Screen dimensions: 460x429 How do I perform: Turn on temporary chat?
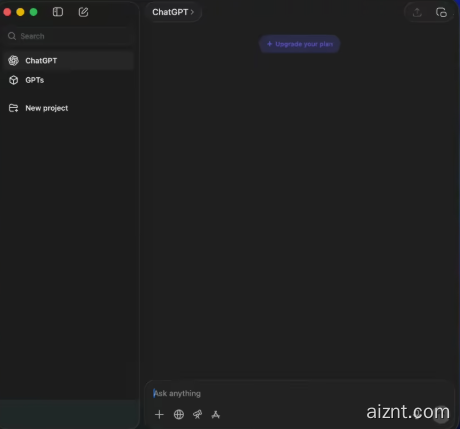click(441, 13)
